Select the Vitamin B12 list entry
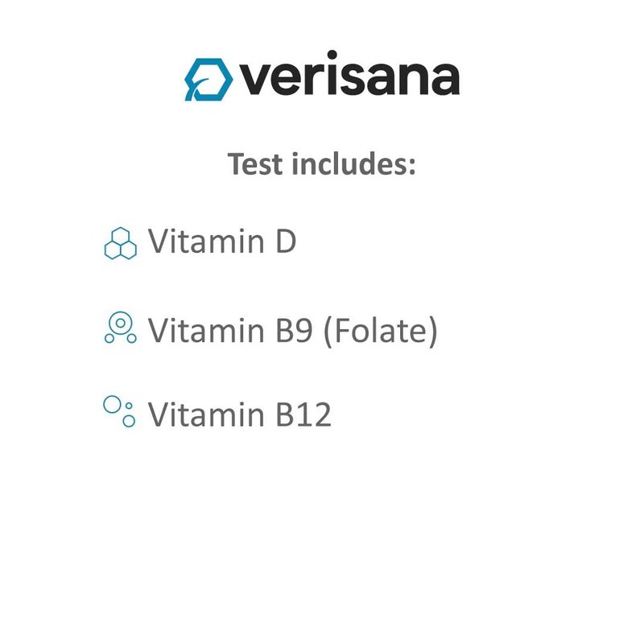The height and width of the screenshot is (644, 644). pyautogui.click(x=217, y=413)
